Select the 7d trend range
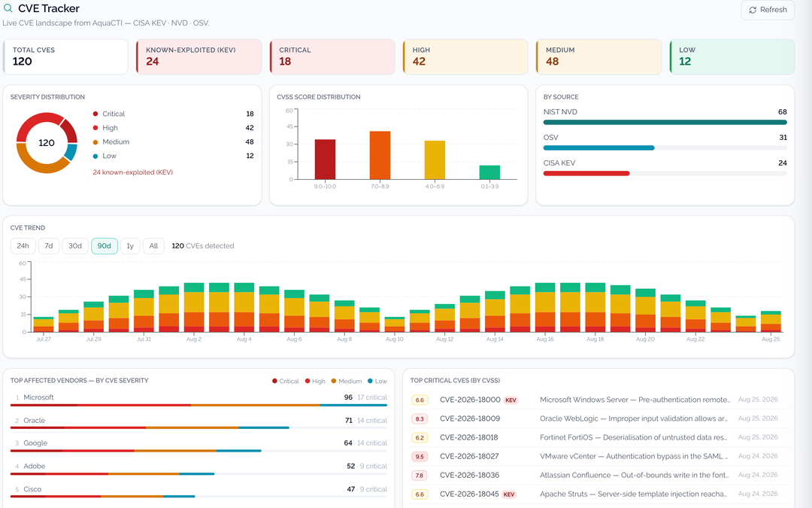Image resolution: width=812 pixels, height=508 pixels. [49, 245]
